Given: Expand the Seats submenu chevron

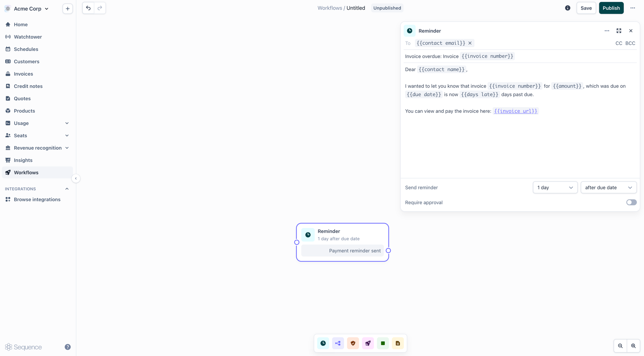Looking at the screenshot, I should tap(67, 136).
